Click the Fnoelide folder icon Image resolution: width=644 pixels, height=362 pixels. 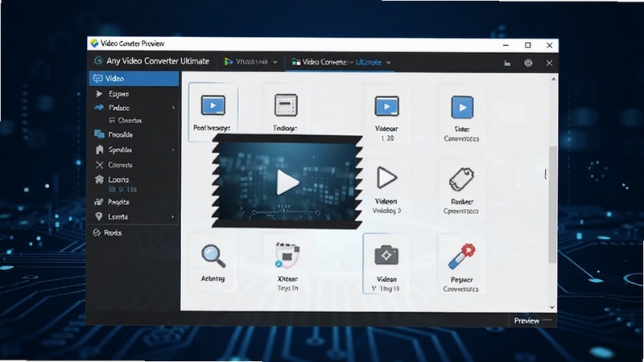pos(99,134)
